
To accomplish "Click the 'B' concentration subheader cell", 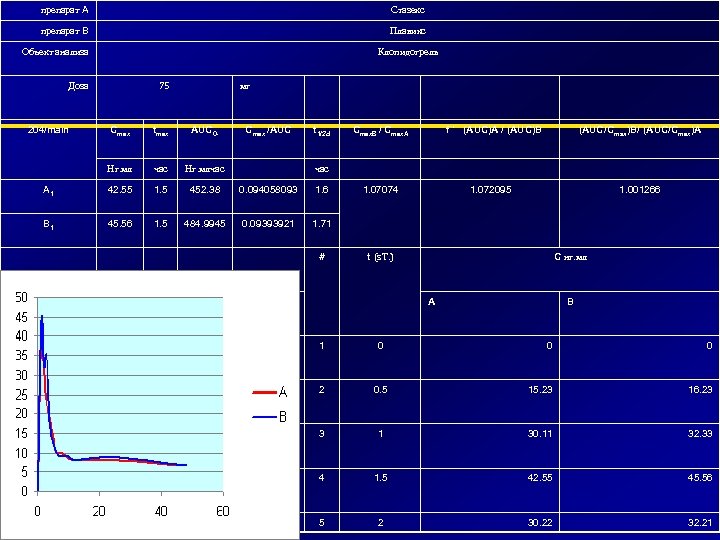I will click(640, 313).
